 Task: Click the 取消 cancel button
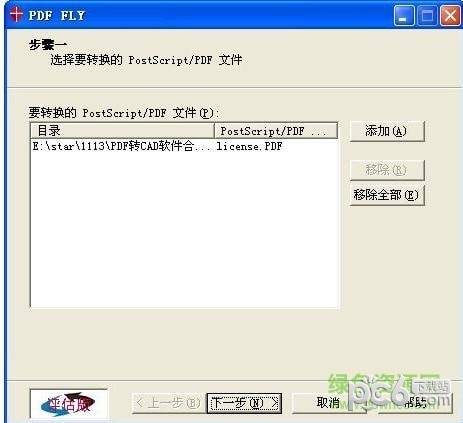pyautogui.click(x=329, y=403)
